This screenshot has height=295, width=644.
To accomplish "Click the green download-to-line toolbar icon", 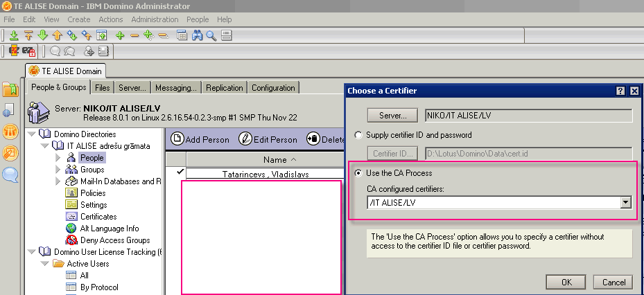I will coord(15,35).
